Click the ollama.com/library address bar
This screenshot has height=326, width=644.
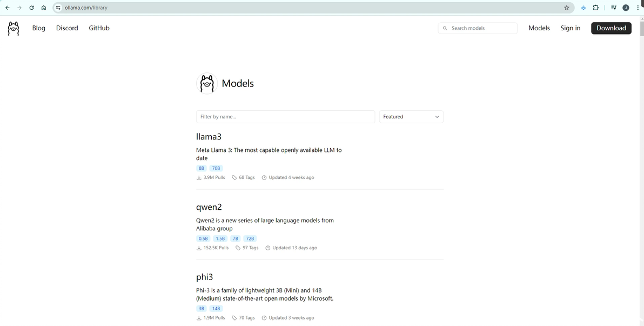(312, 8)
